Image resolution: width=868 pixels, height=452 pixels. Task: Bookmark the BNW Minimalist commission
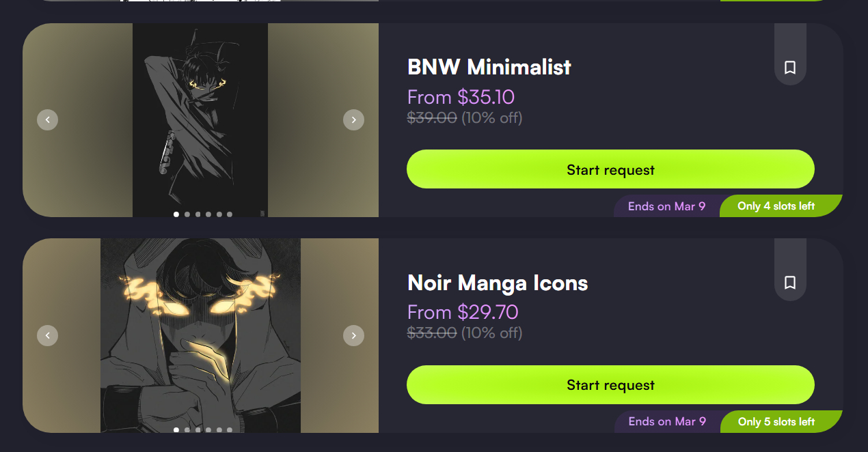point(790,68)
